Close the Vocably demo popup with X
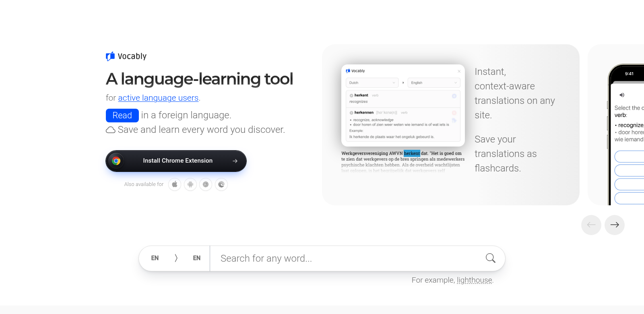644x314 pixels. click(459, 71)
